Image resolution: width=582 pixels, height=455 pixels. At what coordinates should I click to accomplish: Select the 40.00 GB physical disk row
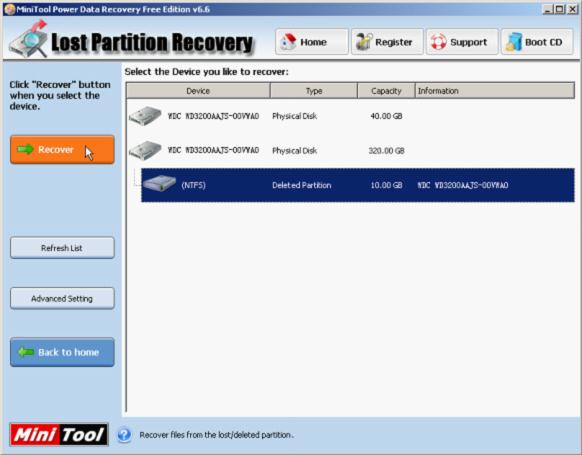click(350, 116)
